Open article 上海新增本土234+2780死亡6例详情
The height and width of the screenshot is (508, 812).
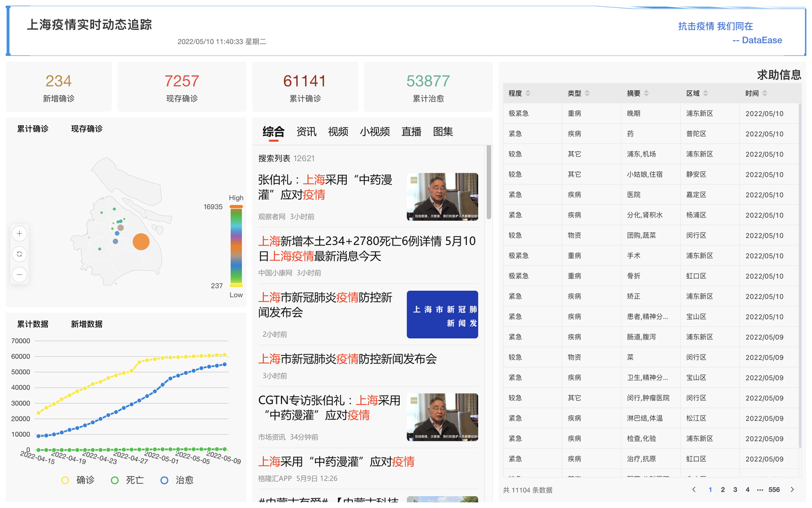pos(367,249)
